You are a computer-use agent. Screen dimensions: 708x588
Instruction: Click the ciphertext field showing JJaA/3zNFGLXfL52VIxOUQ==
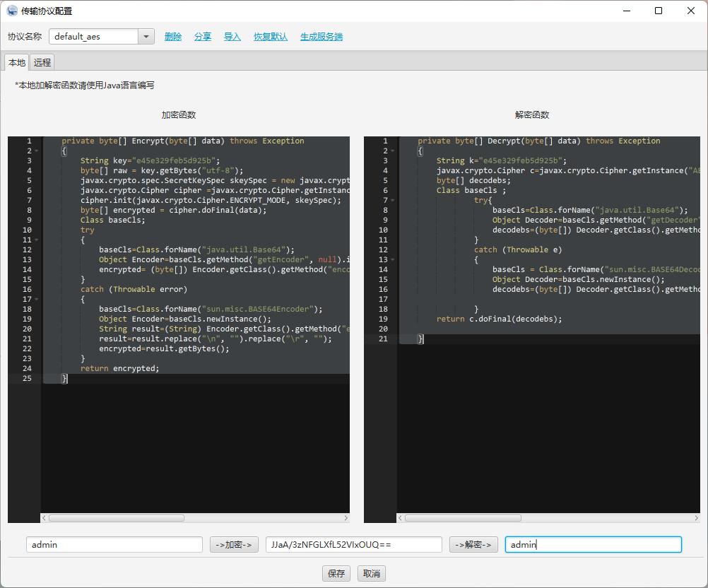click(353, 545)
